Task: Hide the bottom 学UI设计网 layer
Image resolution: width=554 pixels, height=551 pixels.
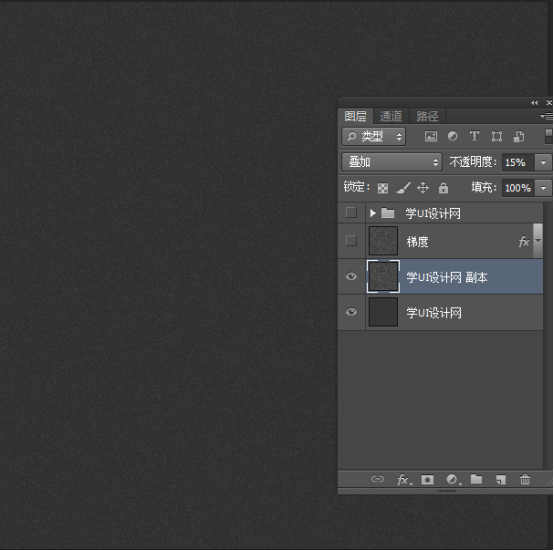Action: pos(351,312)
